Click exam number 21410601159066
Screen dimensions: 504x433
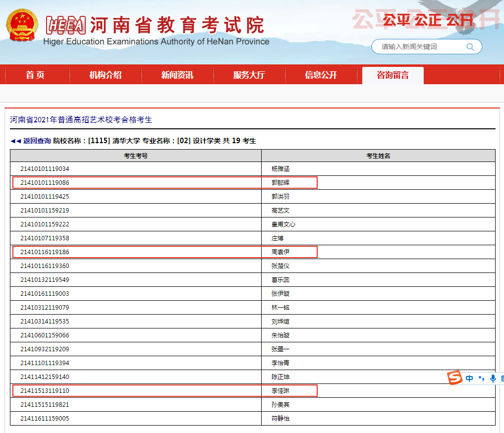pyautogui.click(x=45, y=335)
